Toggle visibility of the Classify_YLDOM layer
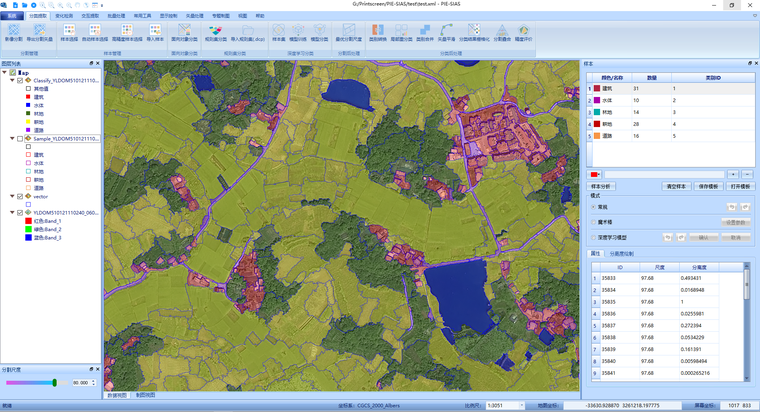This screenshot has height=412, width=760. click(x=20, y=80)
